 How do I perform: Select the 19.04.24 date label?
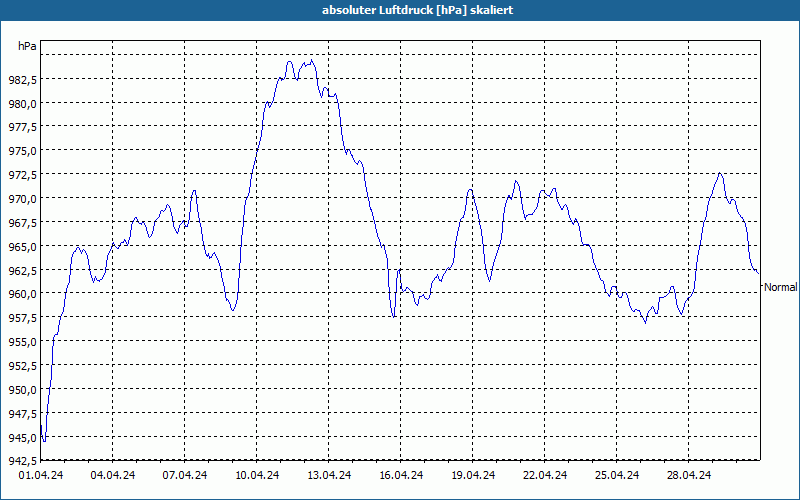[472, 475]
